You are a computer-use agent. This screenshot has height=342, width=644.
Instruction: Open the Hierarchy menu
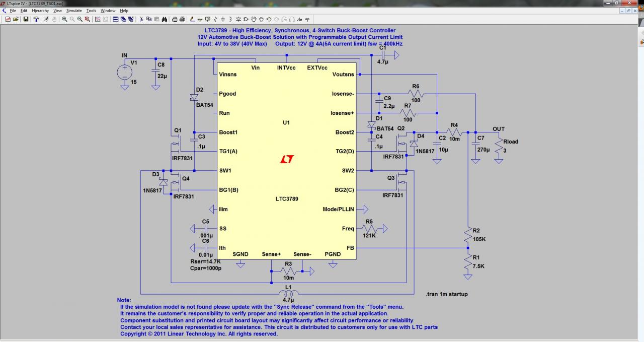pyautogui.click(x=41, y=11)
